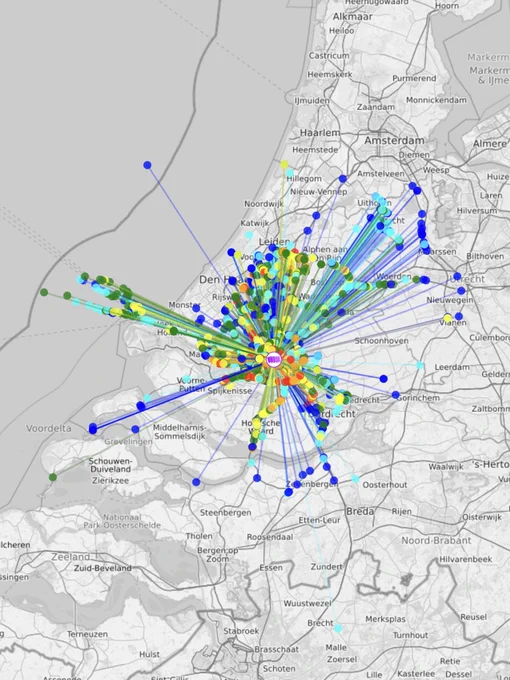Screen dimensions: 510x680
Task: Click the Zierikzee map label
Action: point(110,481)
